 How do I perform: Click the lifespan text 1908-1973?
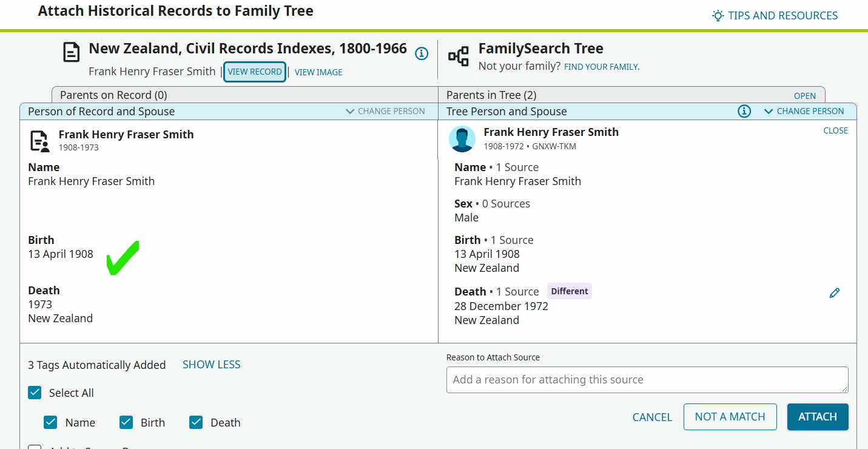(x=79, y=147)
